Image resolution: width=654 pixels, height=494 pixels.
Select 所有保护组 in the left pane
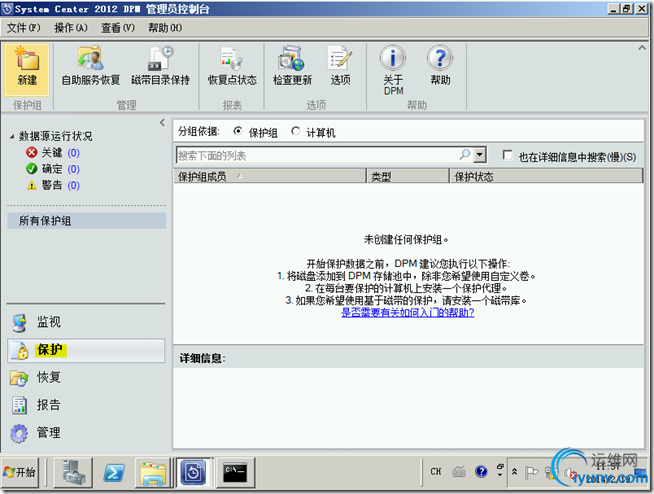[x=86, y=221]
